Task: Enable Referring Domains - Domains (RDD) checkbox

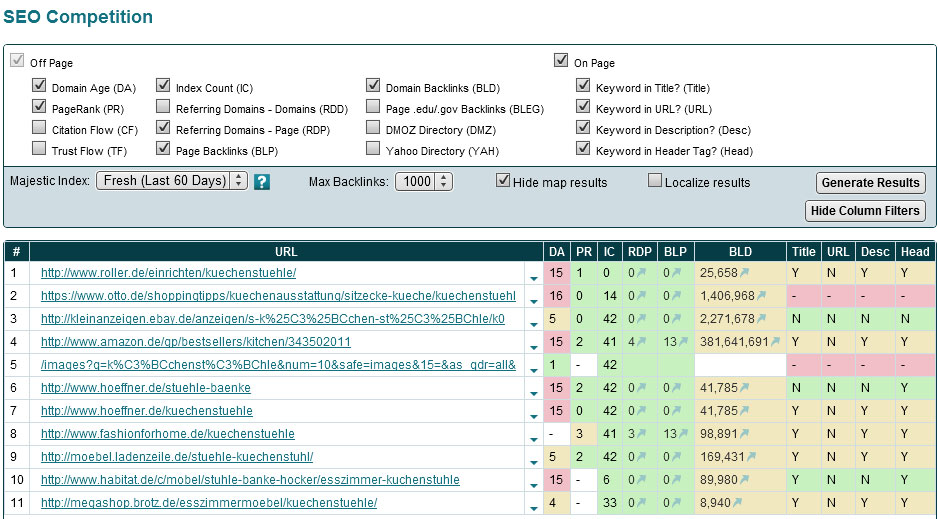Action: [x=163, y=106]
